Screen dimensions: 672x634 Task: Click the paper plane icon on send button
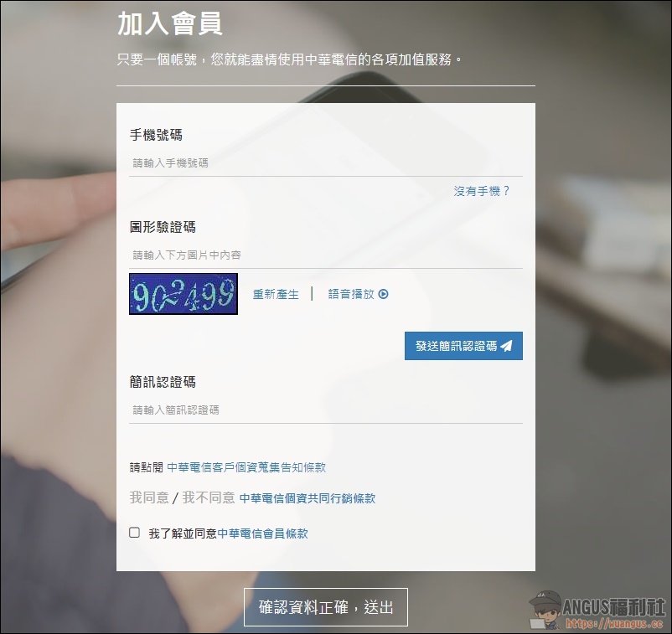[506, 346]
